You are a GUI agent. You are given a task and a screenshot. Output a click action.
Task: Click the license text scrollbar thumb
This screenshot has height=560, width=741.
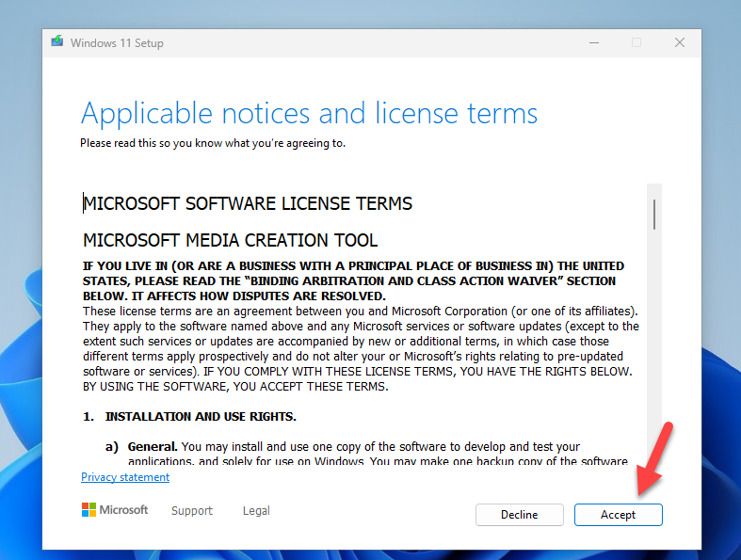654,215
